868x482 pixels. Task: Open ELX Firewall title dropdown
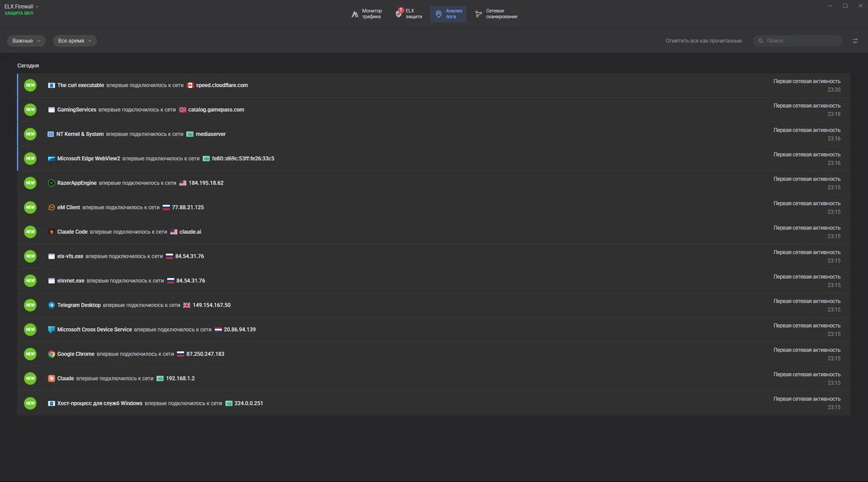click(x=21, y=7)
